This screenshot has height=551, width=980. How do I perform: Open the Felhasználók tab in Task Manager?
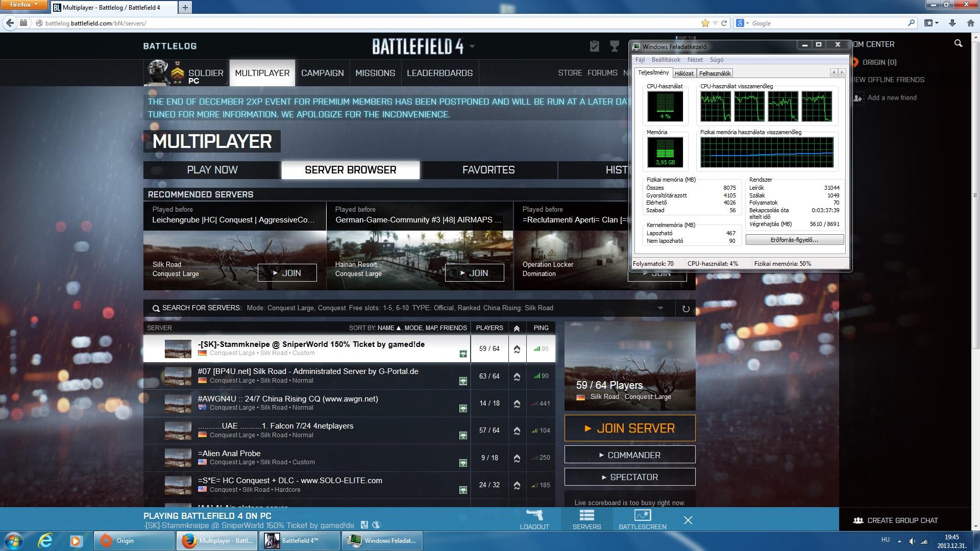(715, 73)
